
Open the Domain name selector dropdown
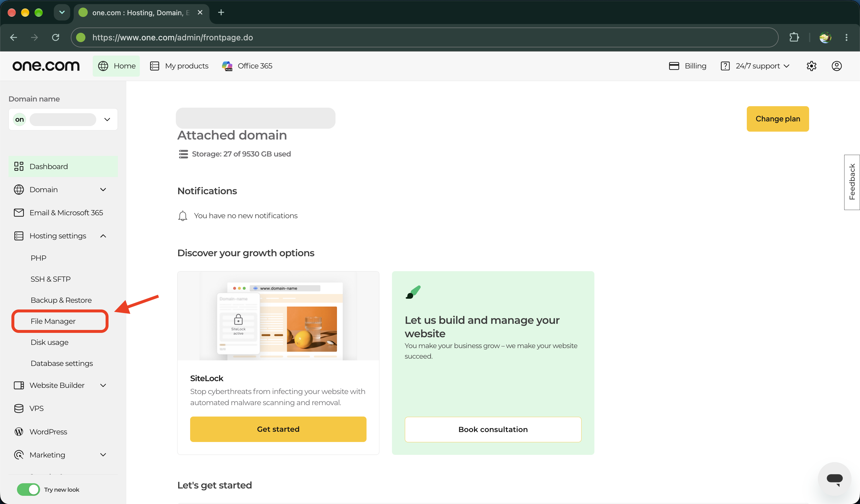63,119
